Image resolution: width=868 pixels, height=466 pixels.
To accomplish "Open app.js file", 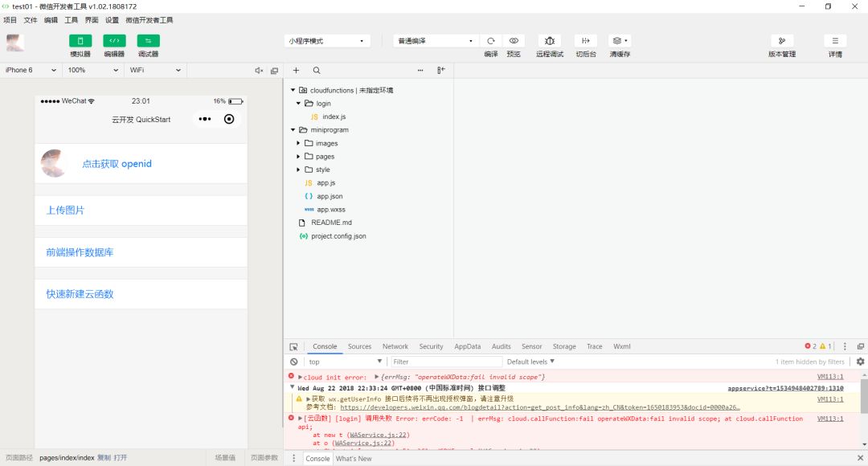I will tap(326, 183).
